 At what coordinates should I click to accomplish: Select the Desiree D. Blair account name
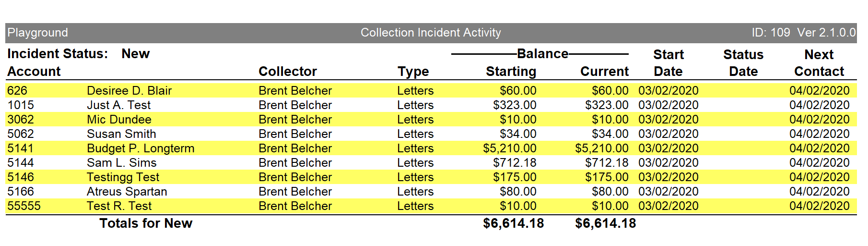[x=129, y=90]
